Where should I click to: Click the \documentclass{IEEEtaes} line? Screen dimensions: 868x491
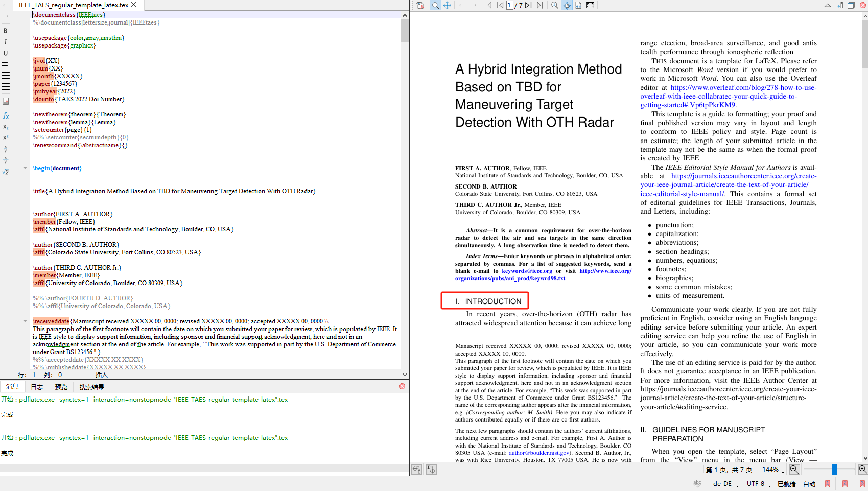69,15
